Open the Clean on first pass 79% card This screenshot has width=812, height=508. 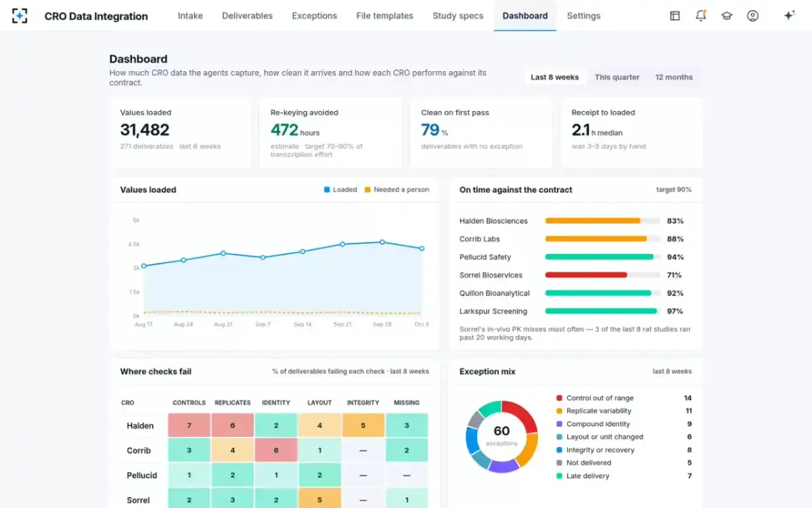pos(481,133)
